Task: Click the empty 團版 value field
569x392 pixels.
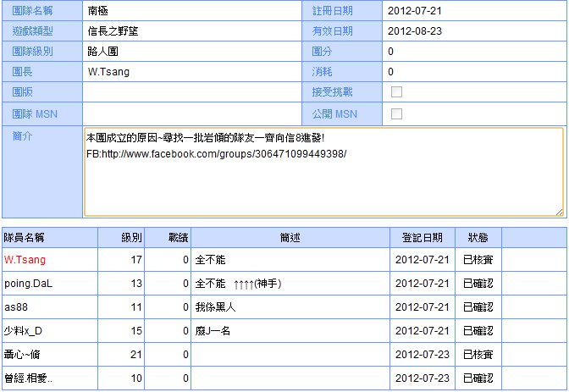Action: pyautogui.click(x=192, y=92)
